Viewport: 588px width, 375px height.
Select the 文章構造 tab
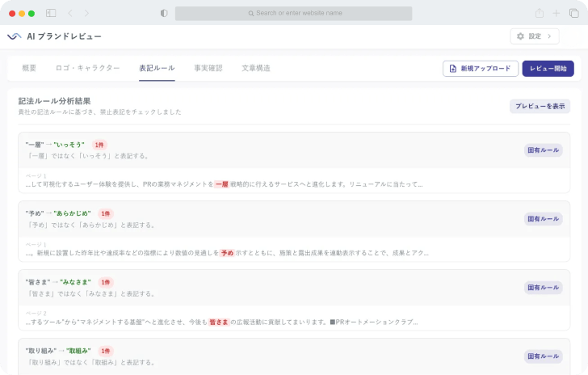point(256,68)
